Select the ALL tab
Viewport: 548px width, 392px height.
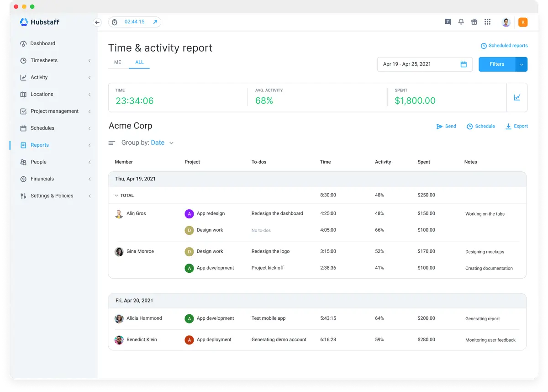(x=139, y=62)
